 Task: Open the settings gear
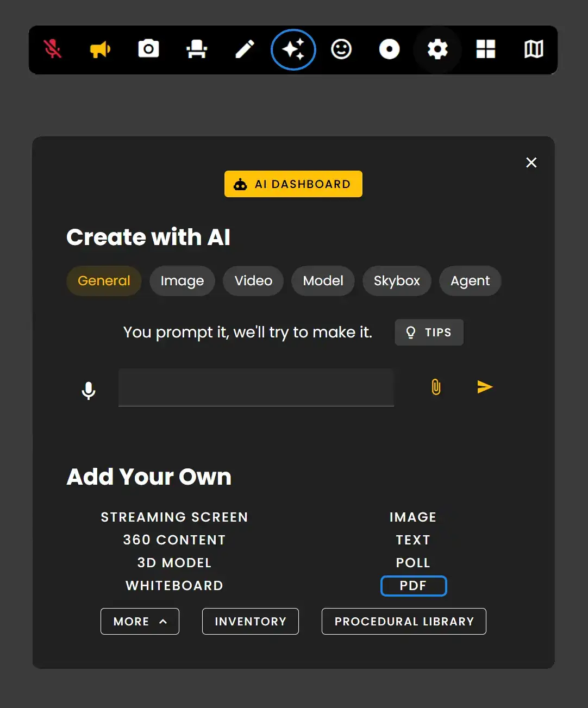(x=437, y=49)
